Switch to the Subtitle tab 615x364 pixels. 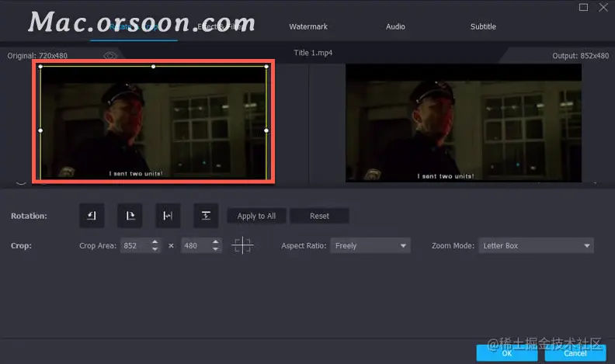pyautogui.click(x=483, y=26)
